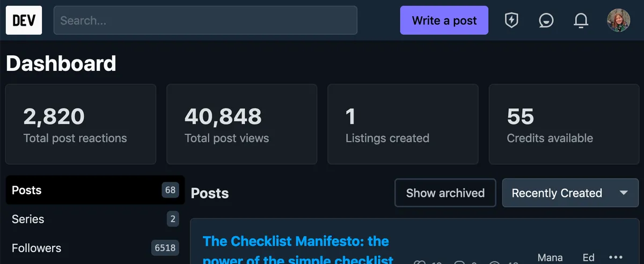Click the Followers count badge 6518
This screenshot has height=264, width=644.
point(165,248)
